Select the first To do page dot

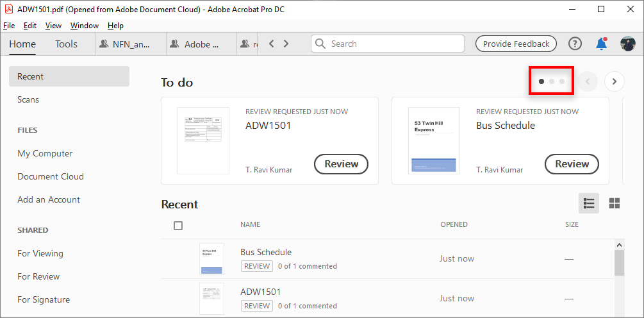(x=541, y=81)
